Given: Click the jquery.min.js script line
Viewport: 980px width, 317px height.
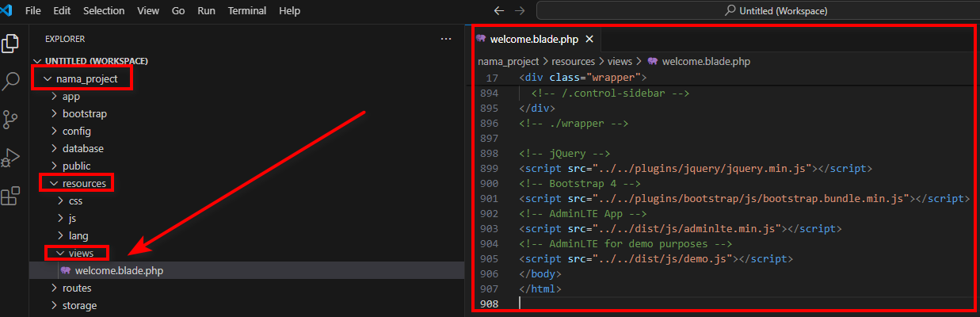Looking at the screenshot, I should [x=696, y=169].
